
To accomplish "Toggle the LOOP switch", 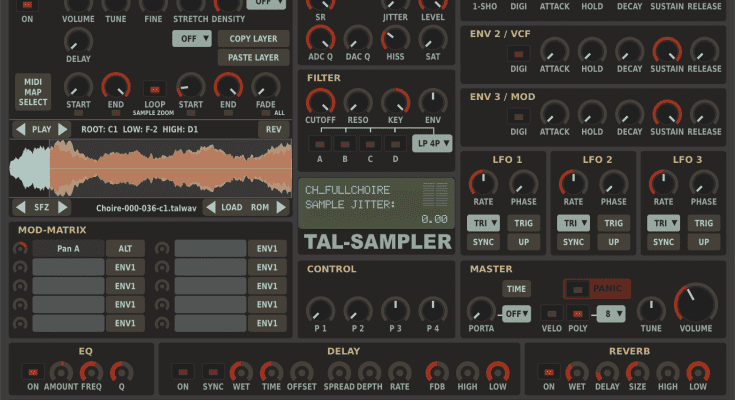I will click(x=155, y=87).
